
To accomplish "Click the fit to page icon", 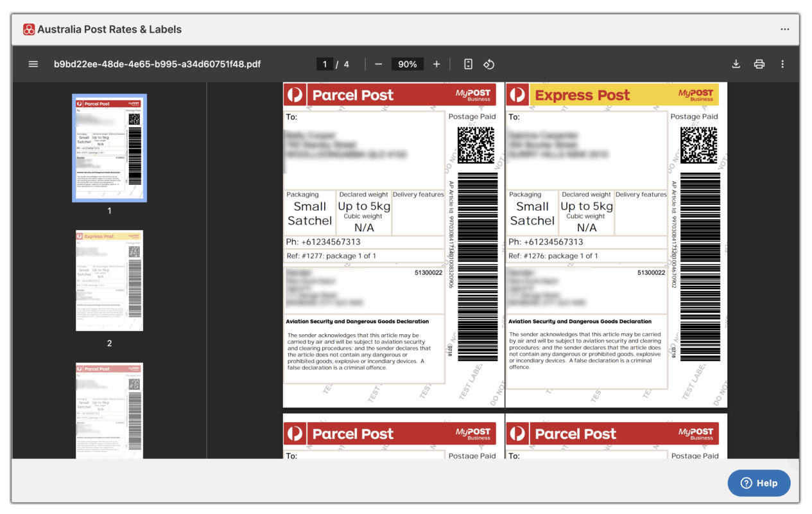I will (469, 64).
